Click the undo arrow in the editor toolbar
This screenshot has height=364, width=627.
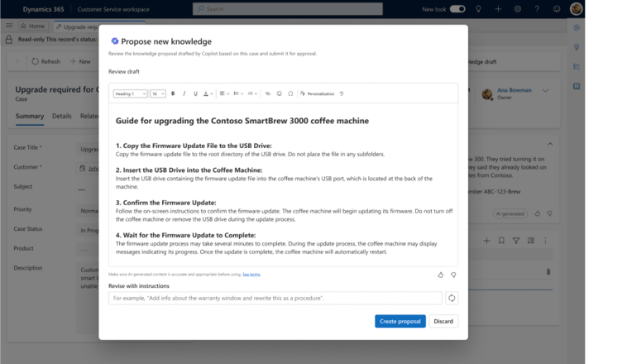pos(342,93)
